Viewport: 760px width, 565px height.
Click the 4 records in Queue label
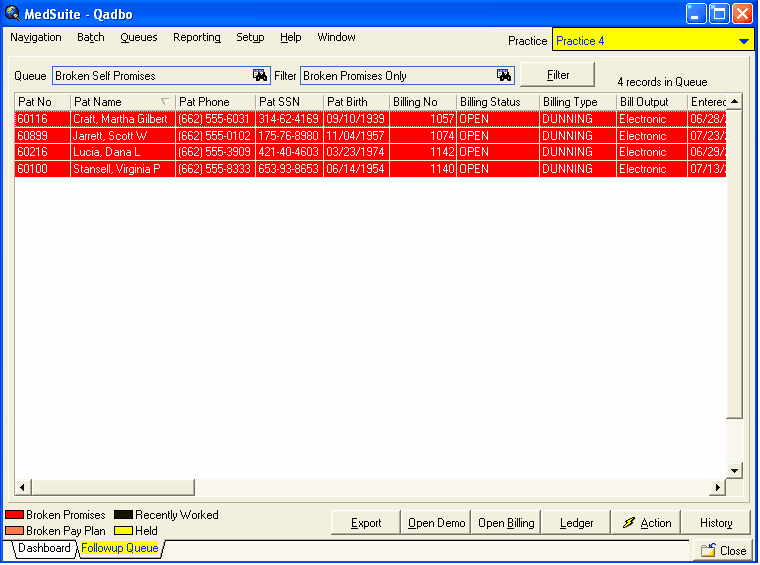coord(662,82)
